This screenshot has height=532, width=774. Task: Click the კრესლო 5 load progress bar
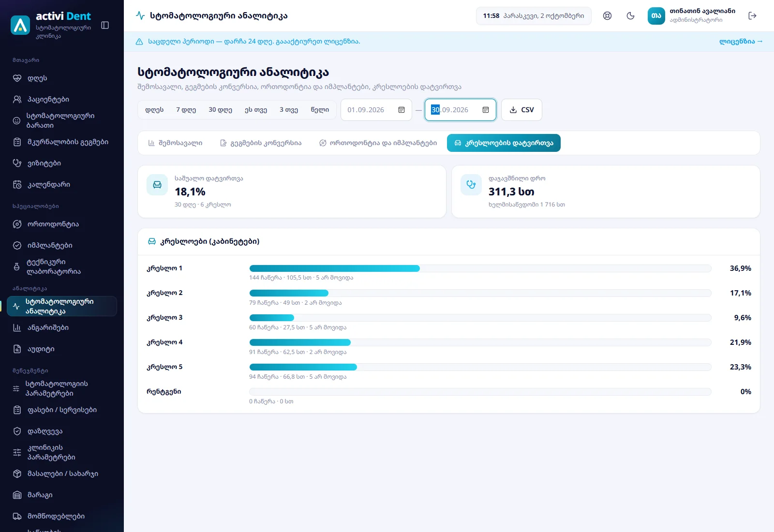(480, 367)
